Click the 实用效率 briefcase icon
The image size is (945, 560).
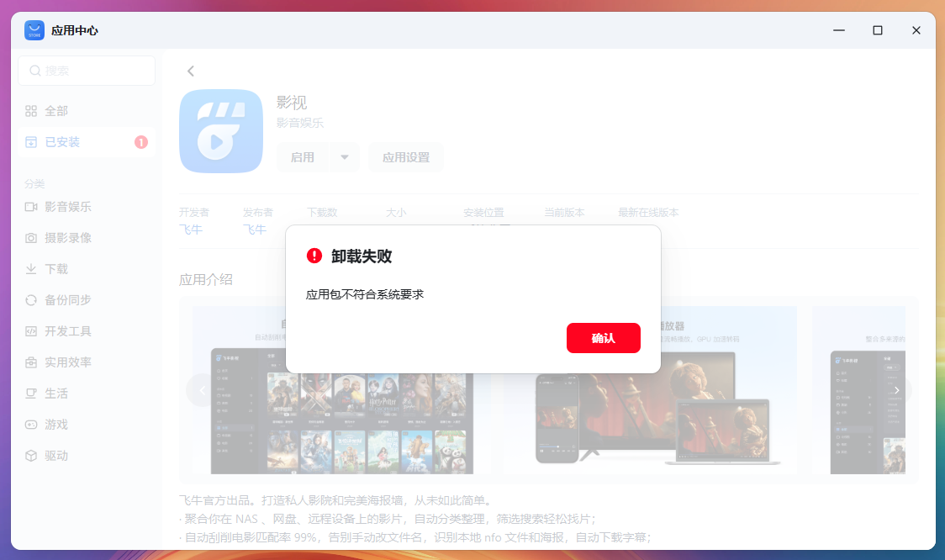pos(31,362)
